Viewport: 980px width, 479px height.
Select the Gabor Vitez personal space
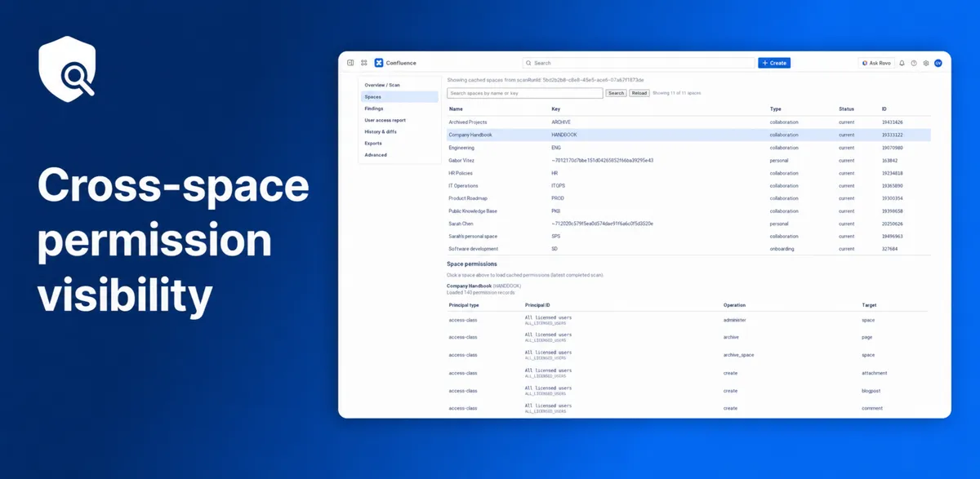[688, 160]
